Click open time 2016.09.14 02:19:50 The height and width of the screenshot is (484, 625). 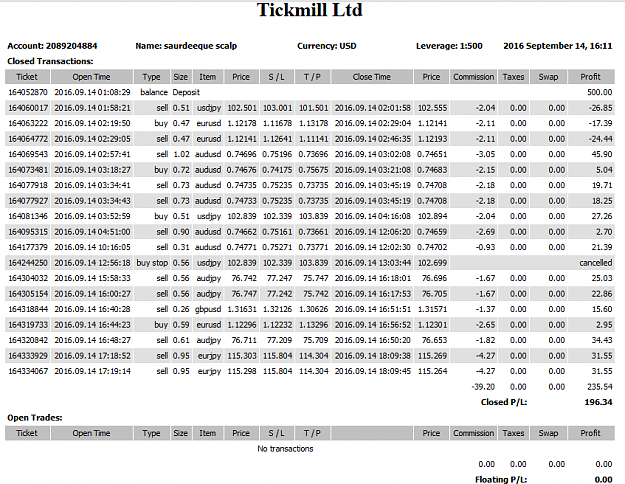coord(92,123)
